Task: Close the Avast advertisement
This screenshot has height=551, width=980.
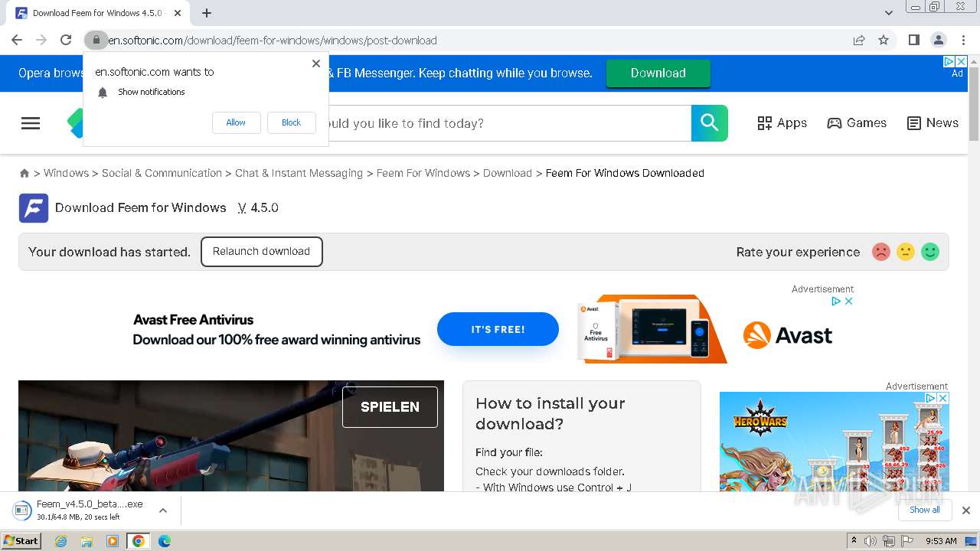Action: 848,302
